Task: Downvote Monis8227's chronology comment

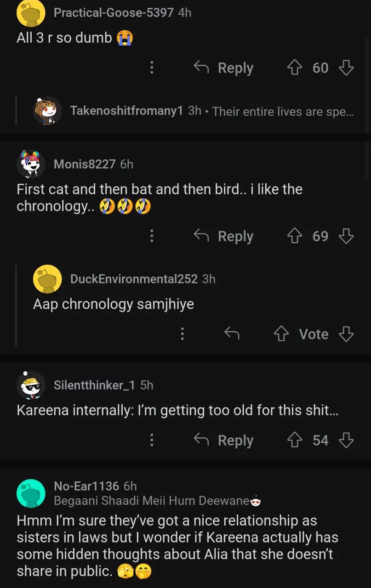Action: click(x=346, y=236)
